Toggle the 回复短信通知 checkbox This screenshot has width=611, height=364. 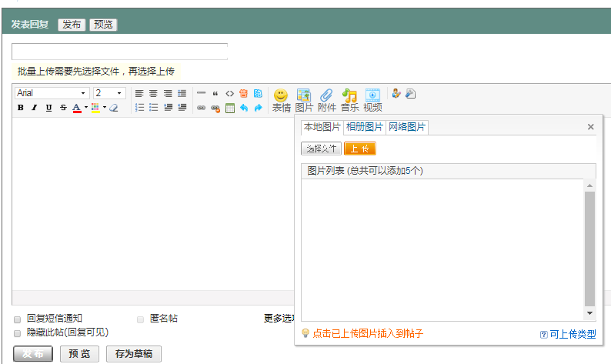(x=17, y=319)
